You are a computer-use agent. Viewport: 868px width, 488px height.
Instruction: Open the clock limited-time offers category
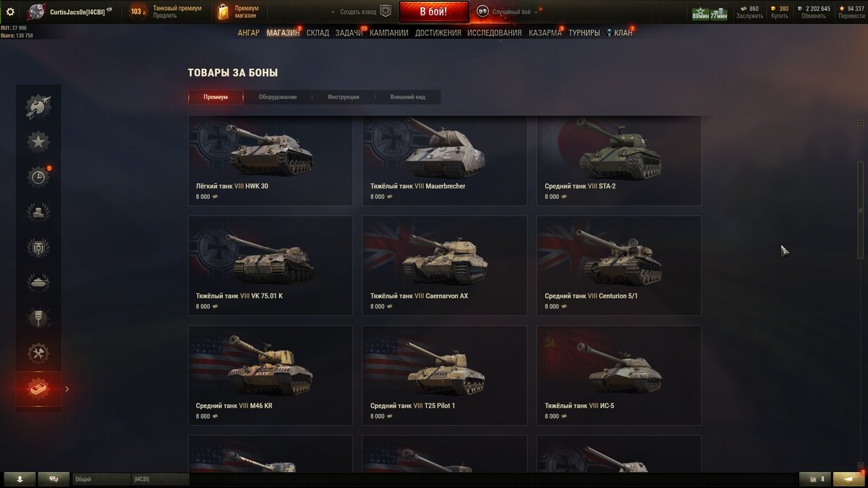[x=38, y=177]
